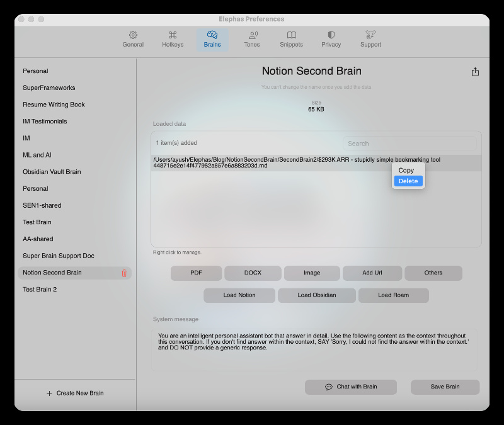Click Load Obsidian
The image size is (504, 425).
(x=317, y=295)
